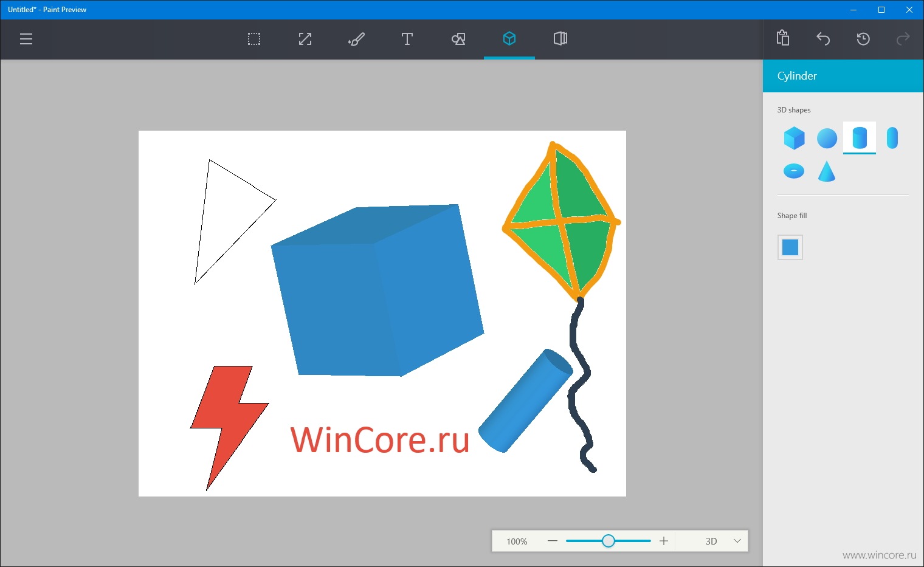
Task: Open the 2D shapes tool
Action: pos(458,40)
